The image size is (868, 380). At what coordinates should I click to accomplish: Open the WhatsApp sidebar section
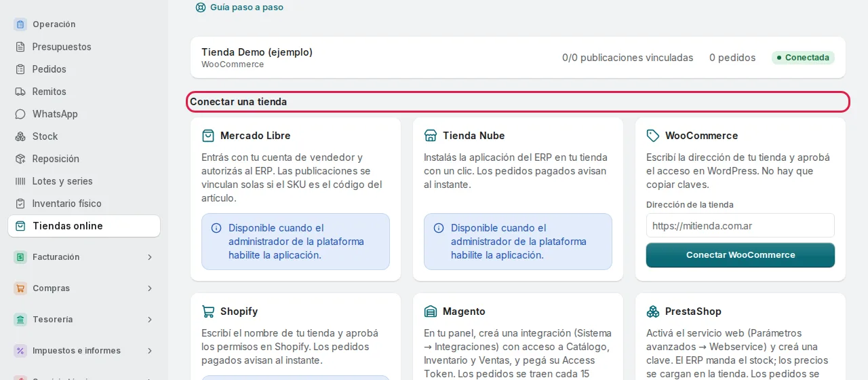click(x=84, y=114)
